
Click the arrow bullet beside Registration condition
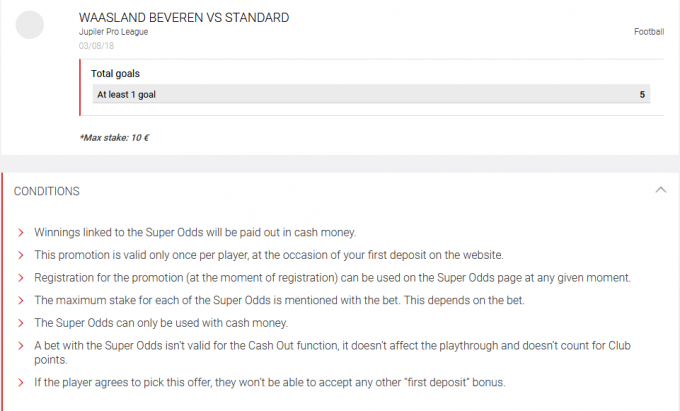coord(20,278)
